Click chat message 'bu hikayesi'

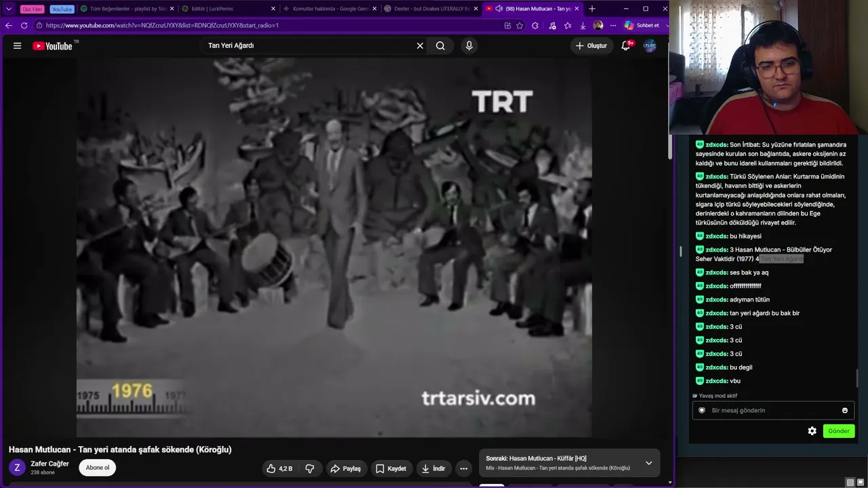tap(745, 236)
